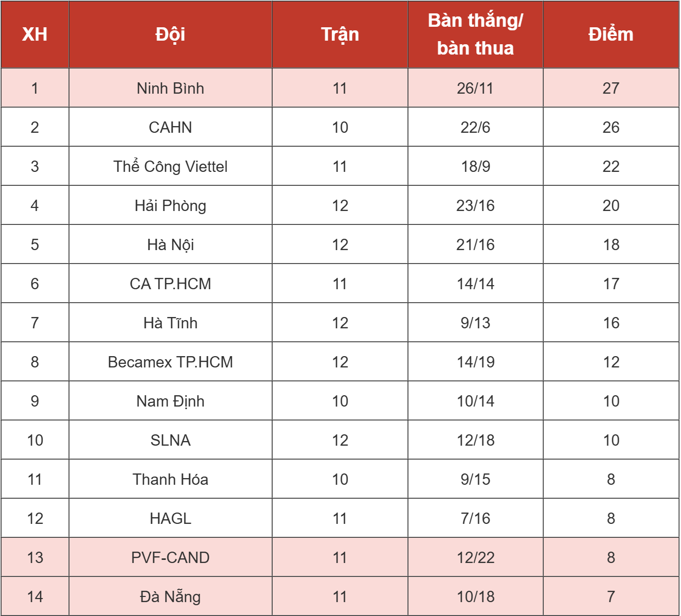This screenshot has height=616, width=681.
Task: Select the HAGL team cell
Action: (170, 518)
